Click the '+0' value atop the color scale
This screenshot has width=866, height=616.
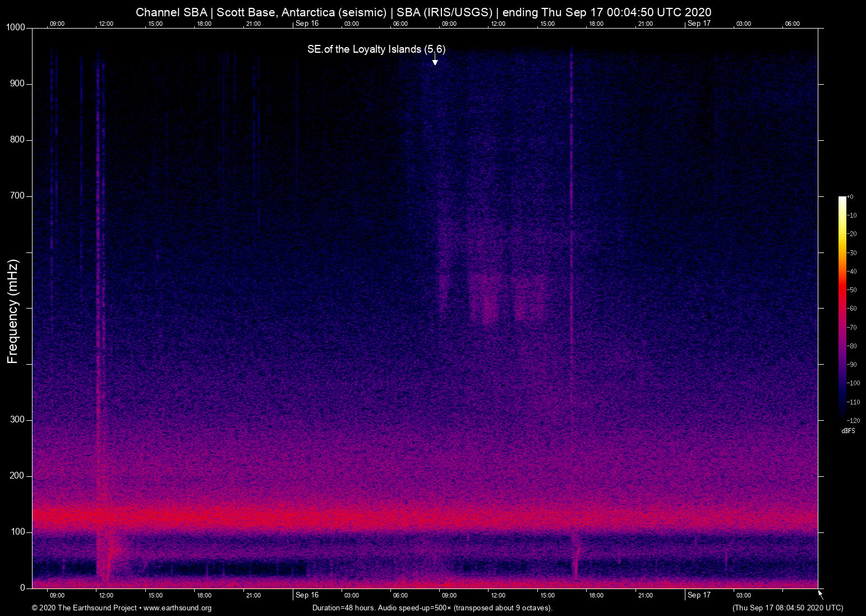(850, 197)
